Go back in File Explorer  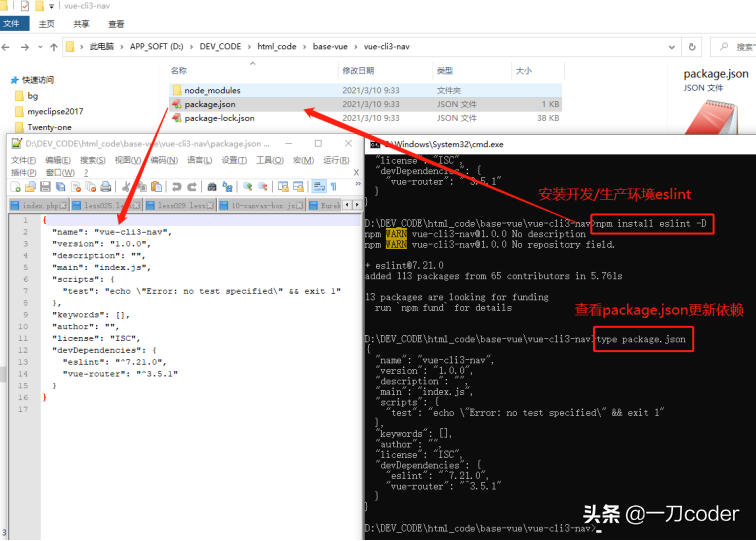(6, 47)
